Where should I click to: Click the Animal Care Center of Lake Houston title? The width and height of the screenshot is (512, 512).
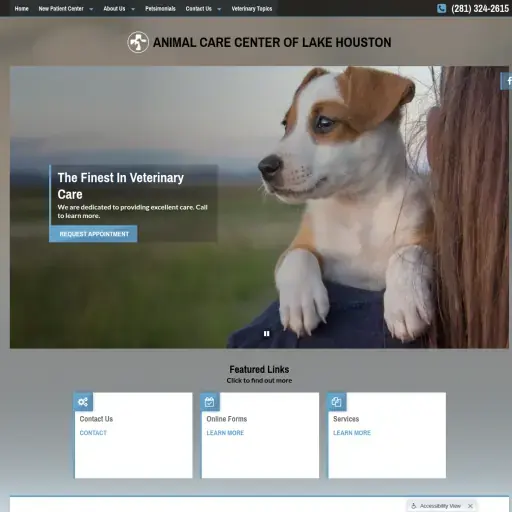(x=272, y=43)
